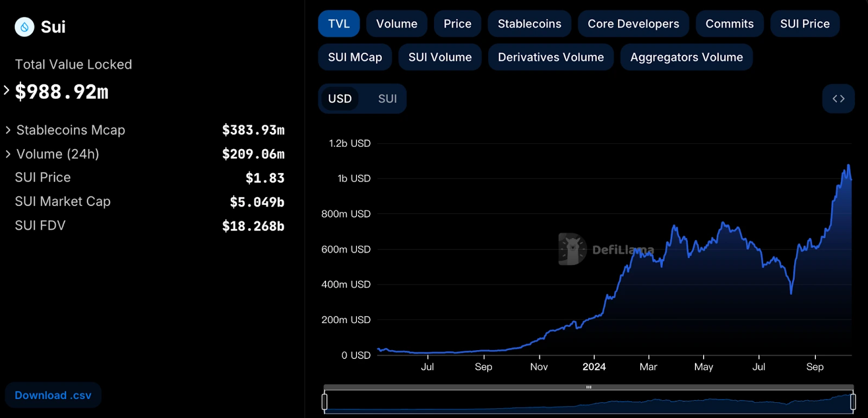Click the 1.2b USD y-axis label
This screenshot has height=418, width=868.
pos(350,143)
